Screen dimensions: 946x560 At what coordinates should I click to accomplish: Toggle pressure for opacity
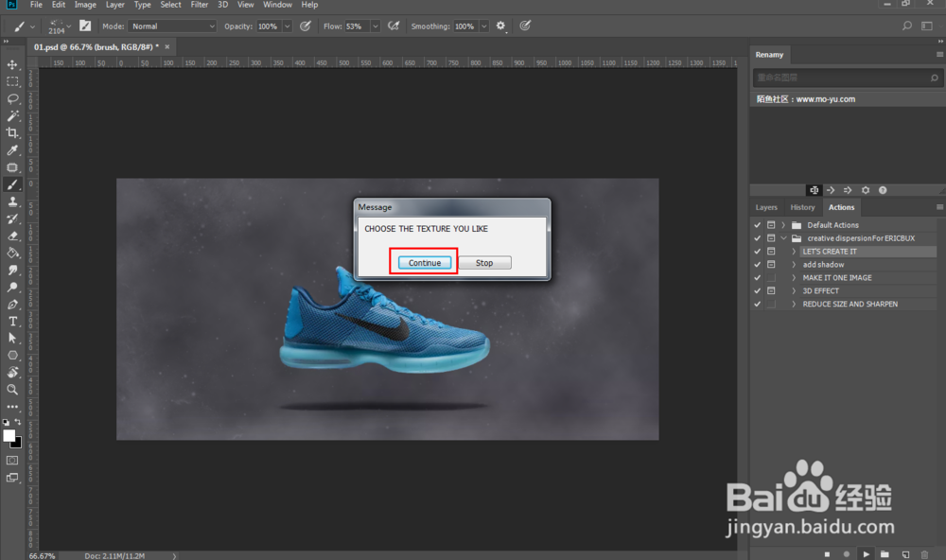coord(306,26)
